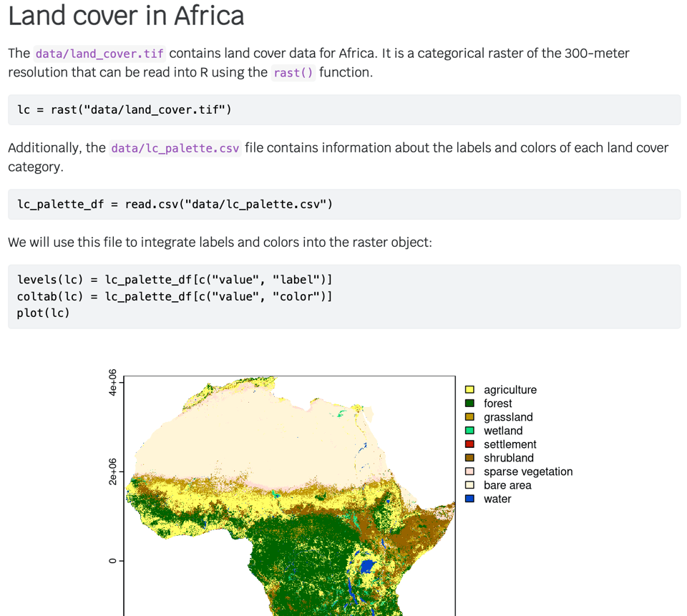Click the lc = rast(...) code block
This screenshot has height=616, width=687.
[125, 109]
